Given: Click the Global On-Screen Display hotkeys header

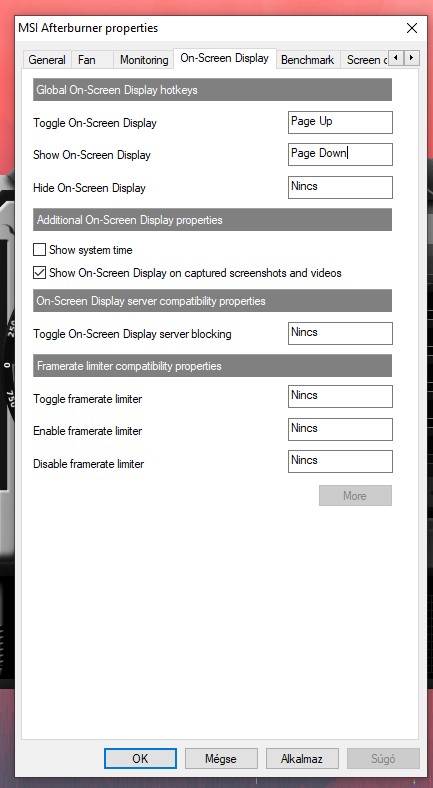Looking at the screenshot, I should tap(212, 90).
